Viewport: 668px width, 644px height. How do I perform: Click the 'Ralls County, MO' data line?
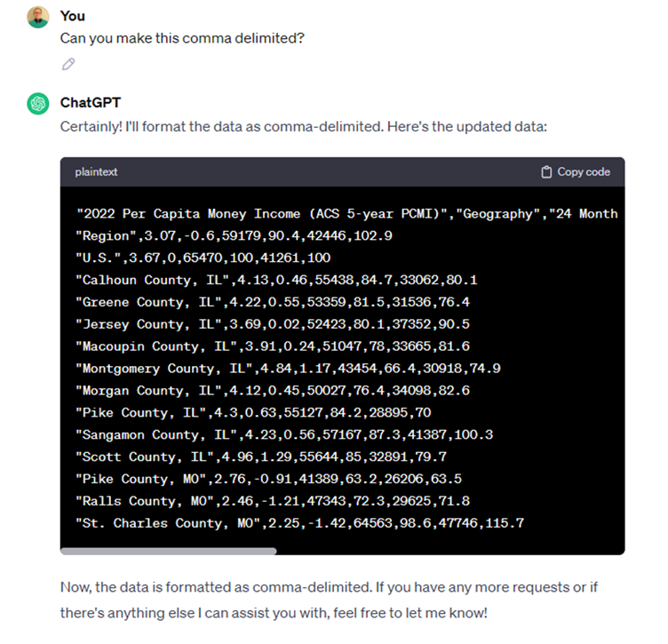click(273, 501)
